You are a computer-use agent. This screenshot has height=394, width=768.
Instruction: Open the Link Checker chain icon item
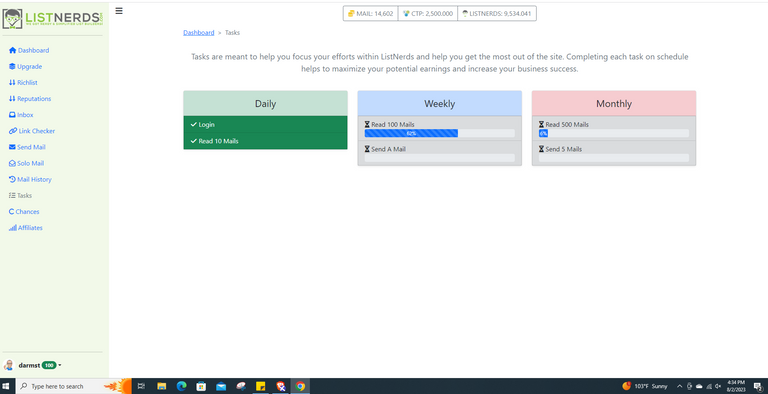coord(32,131)
